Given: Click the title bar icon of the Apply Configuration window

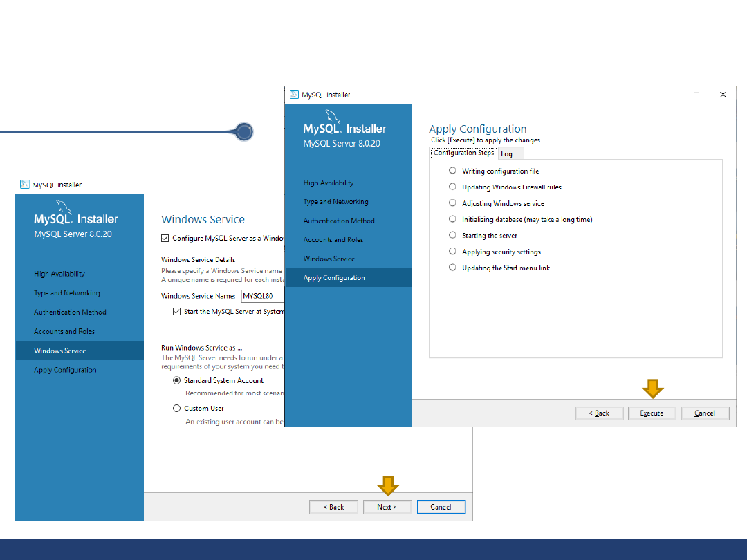Looking at the screenshot, I should pyautogui.click(x=294, y=95).
